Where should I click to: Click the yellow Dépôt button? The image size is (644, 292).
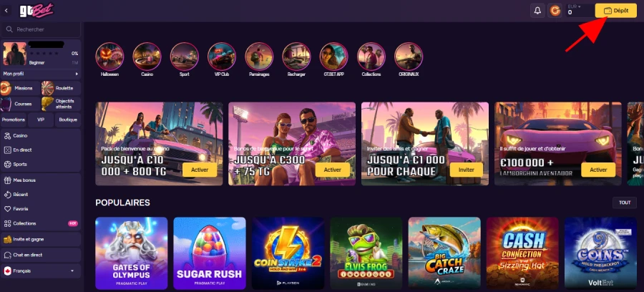(615, 11)
